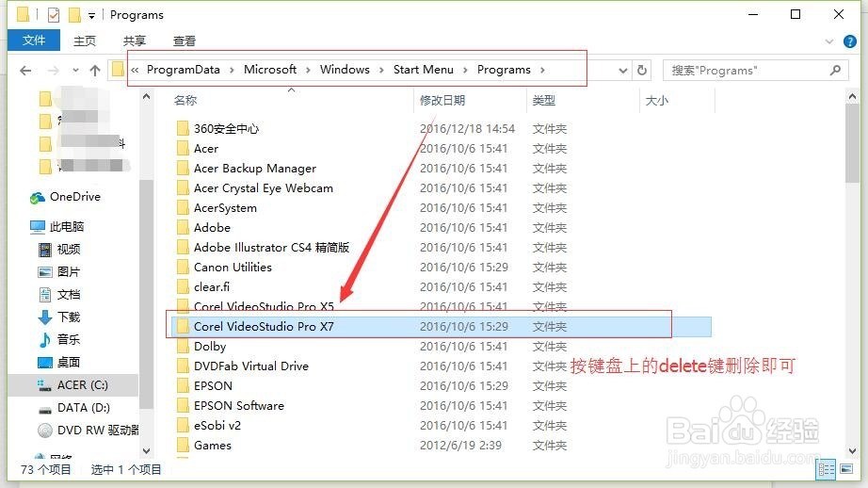
Task: Expand chevron after Start Menu in address bar
Action: (465, 70)
